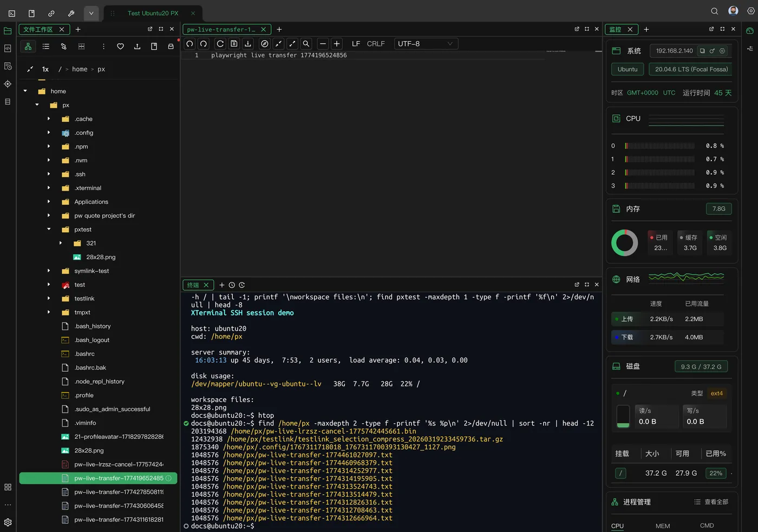758x532 pixels.
Task: Select LF line ending
Action: coord(356,44)
